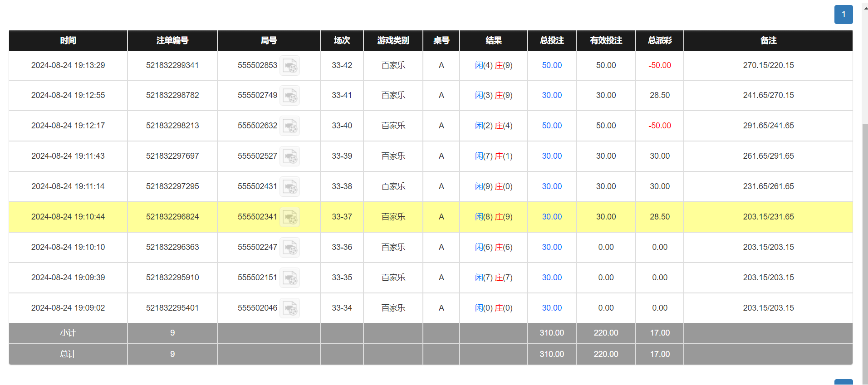The height and width of the screenshot is (385, 868).
Task: Click the vertical page scrollbar
Action: click(x=864, y=227)
